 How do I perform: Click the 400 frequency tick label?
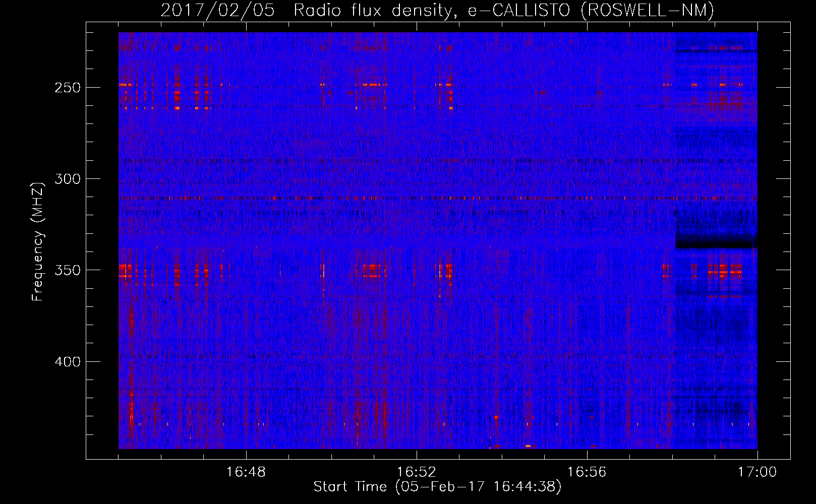click(x=68, y=362)
